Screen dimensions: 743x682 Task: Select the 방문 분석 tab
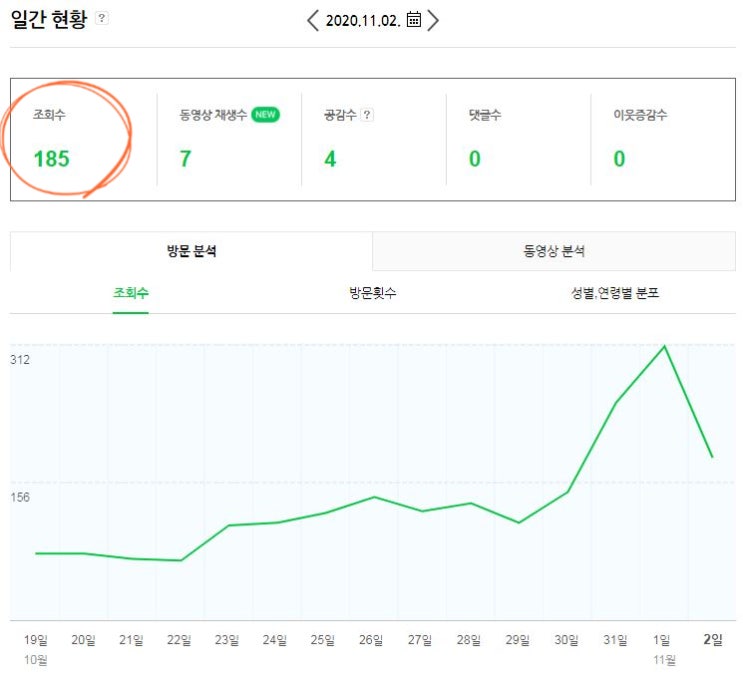tap(191, 251)
